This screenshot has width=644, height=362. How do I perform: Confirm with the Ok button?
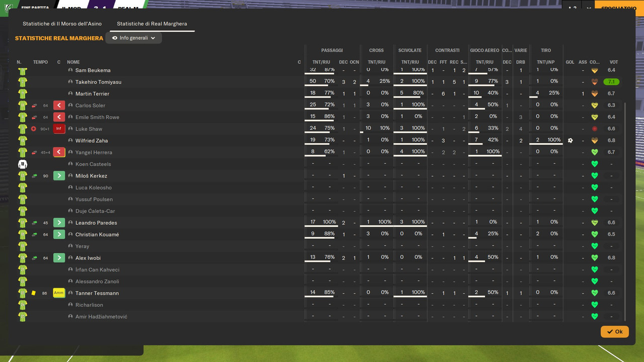(614, 331)
